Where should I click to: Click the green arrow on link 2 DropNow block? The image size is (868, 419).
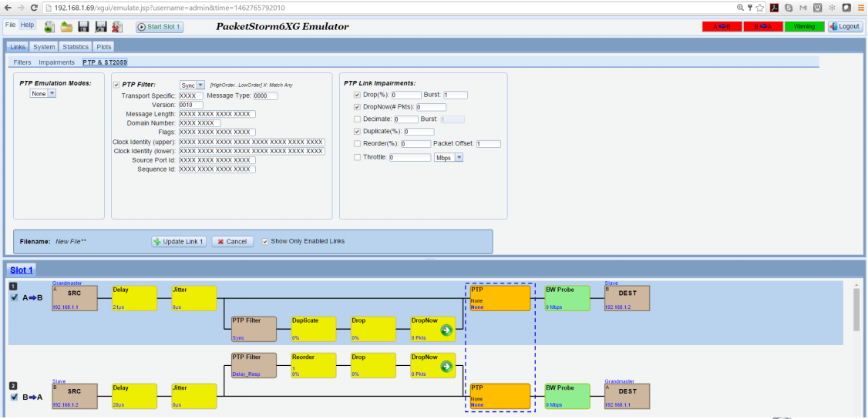pyautogui.click(x=446, y=367)
